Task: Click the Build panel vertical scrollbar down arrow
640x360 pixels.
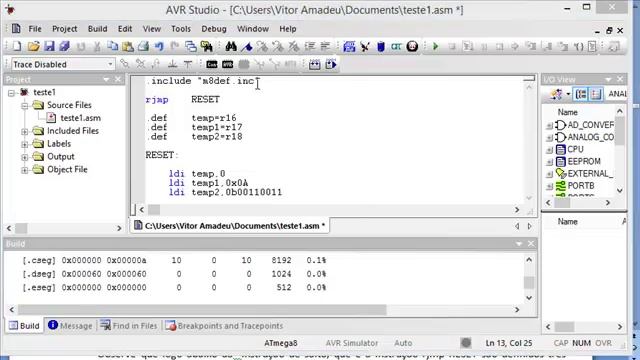Action: 529,298
